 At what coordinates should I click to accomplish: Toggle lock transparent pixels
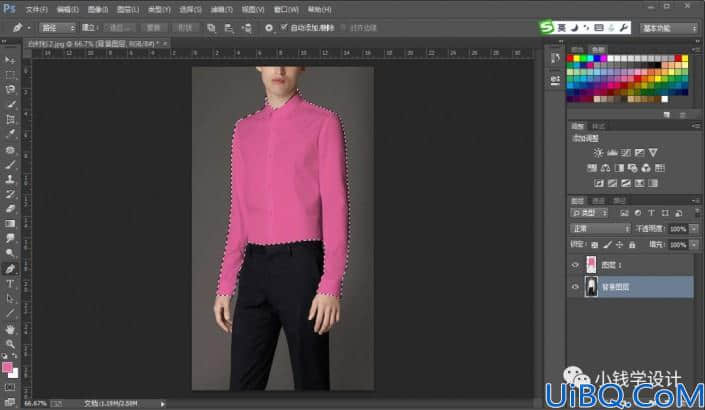pos(594,245)
